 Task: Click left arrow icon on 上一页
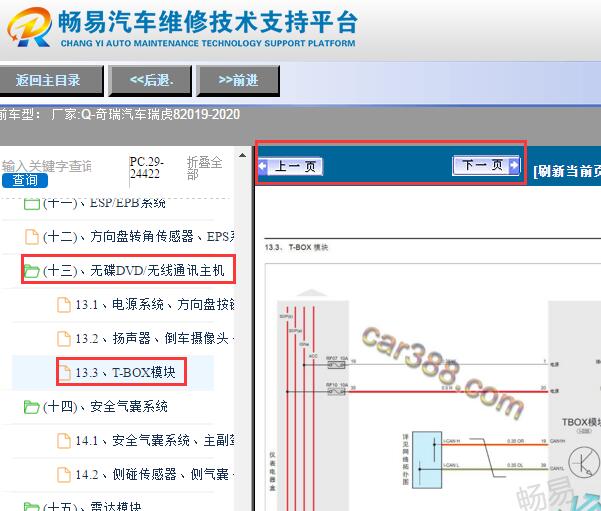point(263,166)
